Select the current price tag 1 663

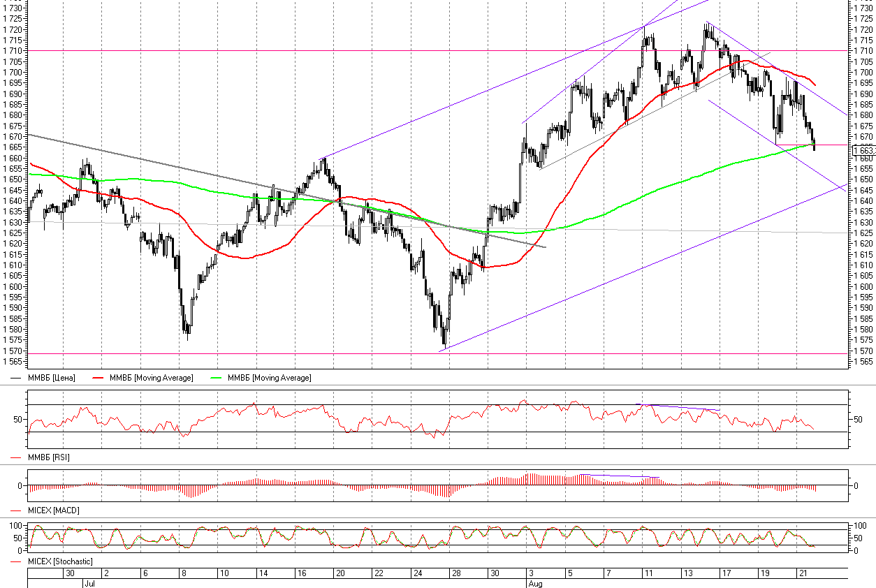pos(864,150)
